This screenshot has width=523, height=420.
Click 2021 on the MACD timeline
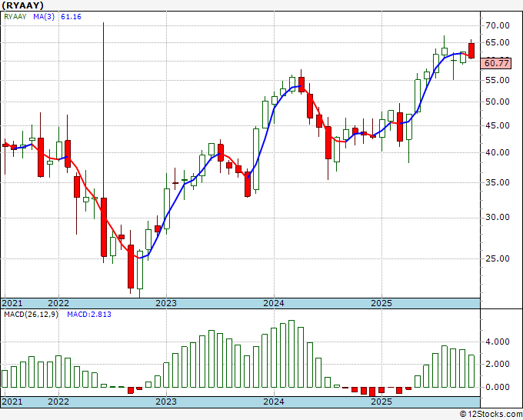12,402
